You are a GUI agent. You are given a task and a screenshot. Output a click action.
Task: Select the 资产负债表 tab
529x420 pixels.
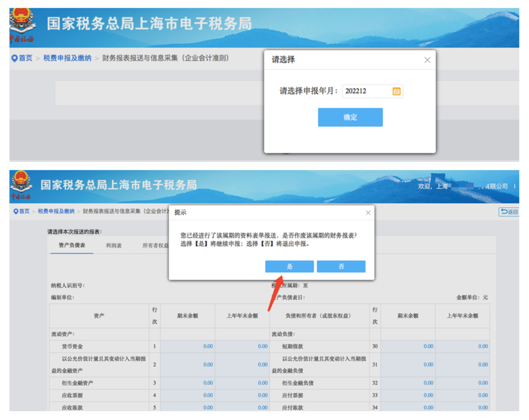pos(72,245)
